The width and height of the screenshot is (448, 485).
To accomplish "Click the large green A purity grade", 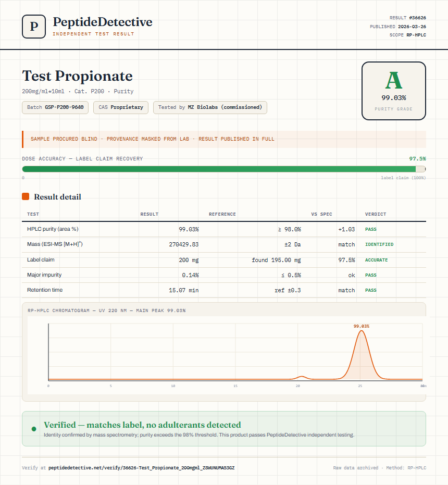I will tap(393, 80).
